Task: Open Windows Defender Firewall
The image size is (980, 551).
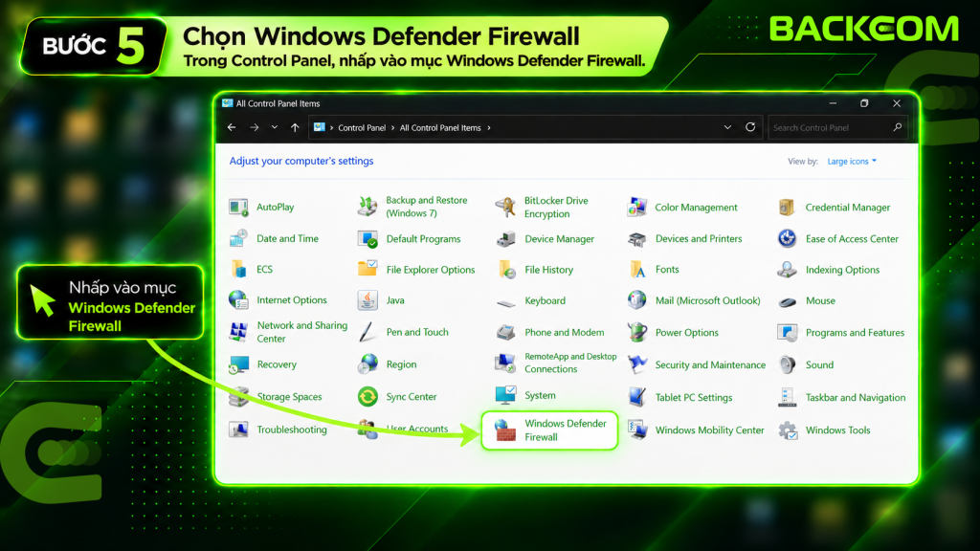Action: (549, 430)
